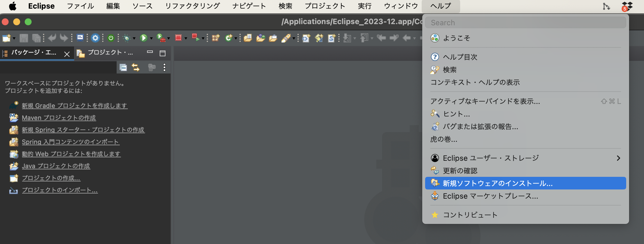This screenshot has height=244, width=644.
Task: Click プロジェクトのインポート... link
Action: [60, 190]
